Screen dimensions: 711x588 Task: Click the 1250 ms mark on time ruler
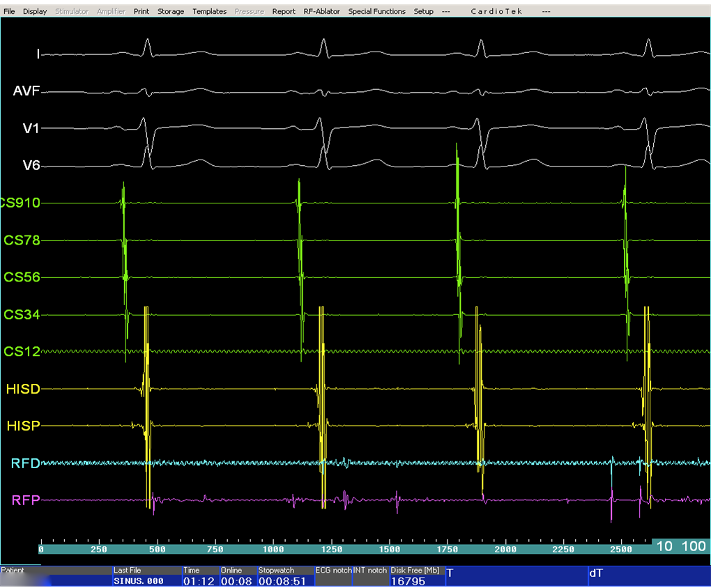pyautogui.click(x=332, y=550)
